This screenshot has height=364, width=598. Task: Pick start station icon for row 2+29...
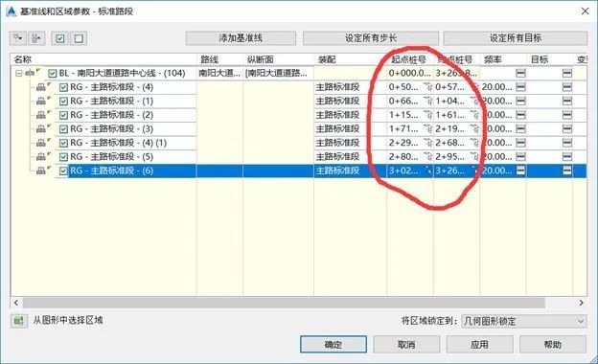coord(428,143)
